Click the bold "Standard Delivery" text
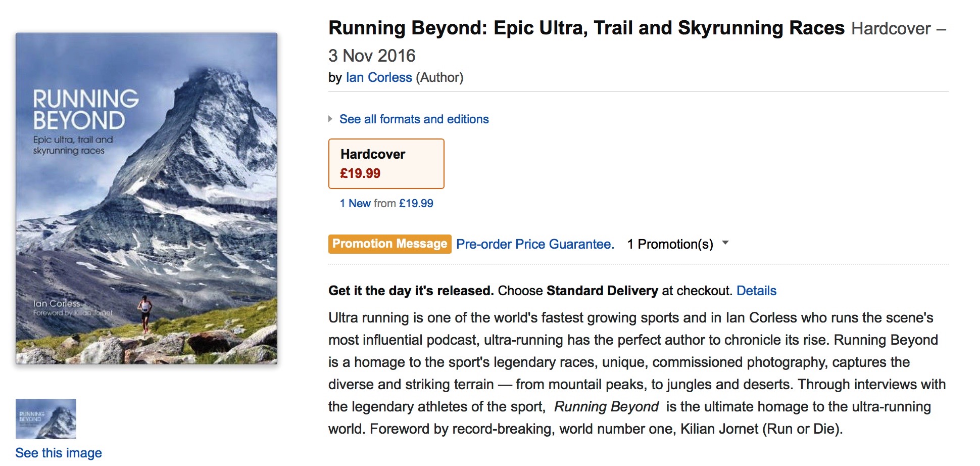Screen dimensions: 980x466 click(x=602, y=291)
